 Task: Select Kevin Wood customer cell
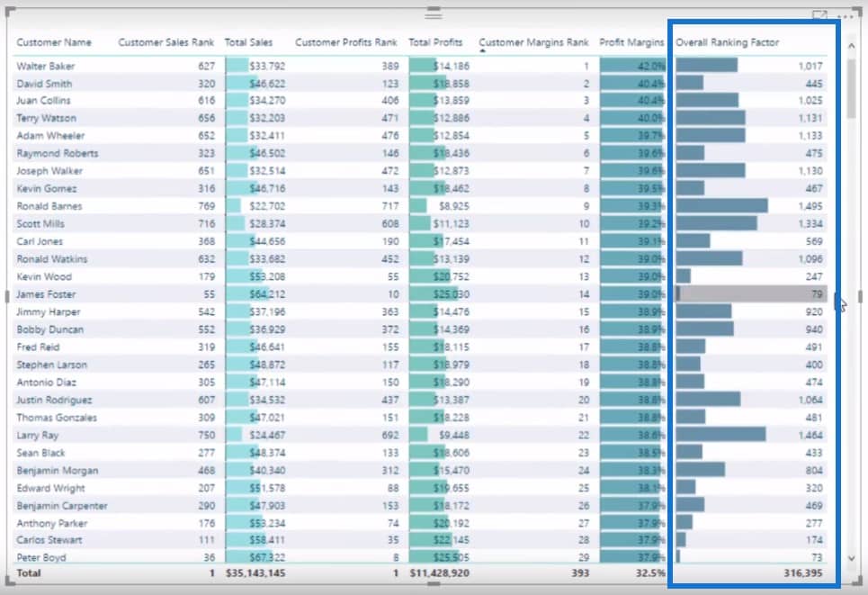44,276
